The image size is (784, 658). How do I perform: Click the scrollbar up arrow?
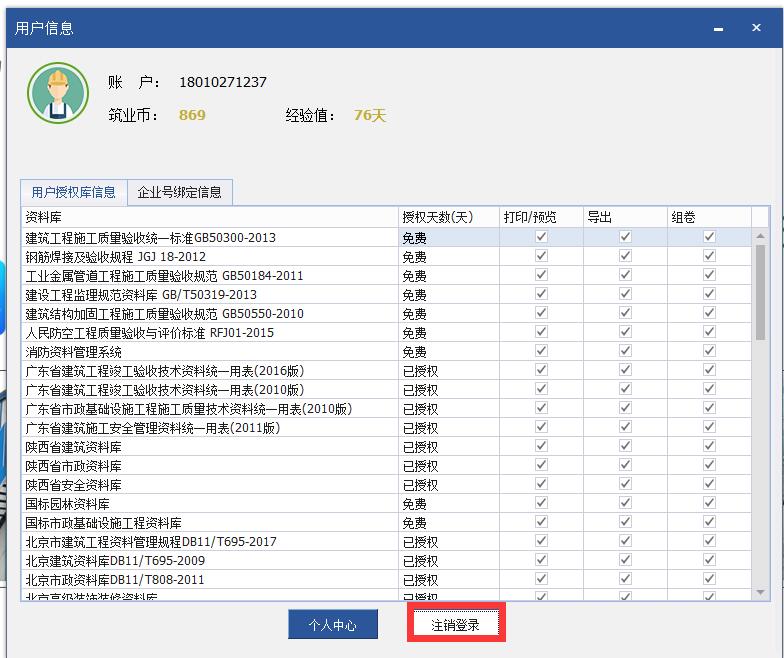click(761, 237)
